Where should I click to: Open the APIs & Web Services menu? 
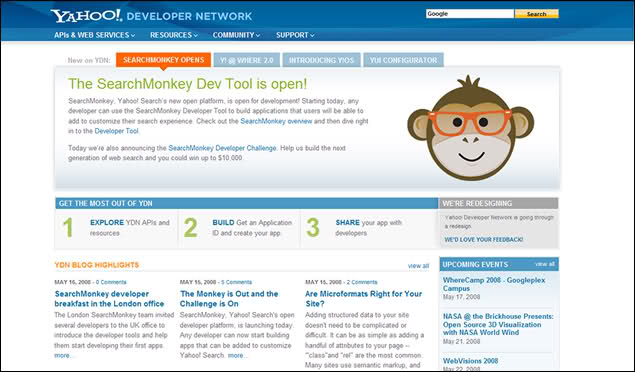click(x=94, y=35)
